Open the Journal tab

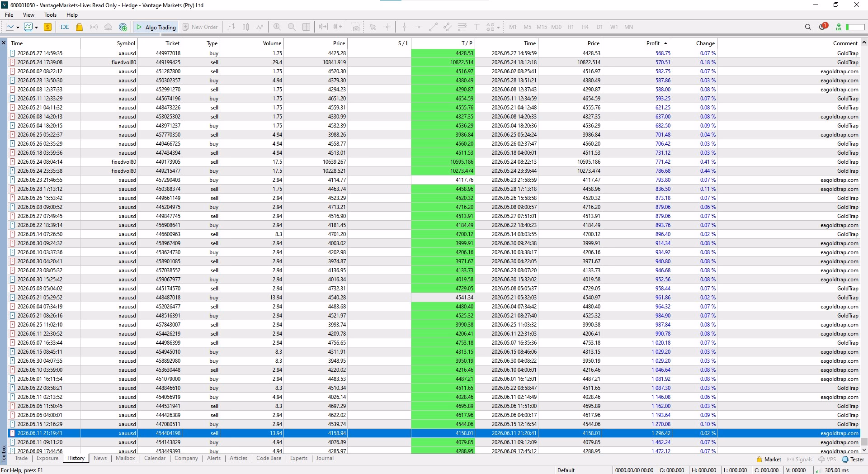tap(325, 458)
